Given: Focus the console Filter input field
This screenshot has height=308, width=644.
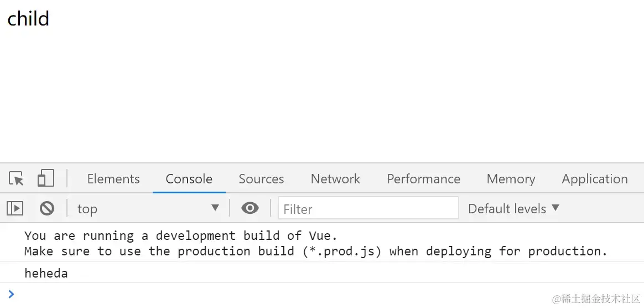Looking at the screenshot, I should [368, 208].
